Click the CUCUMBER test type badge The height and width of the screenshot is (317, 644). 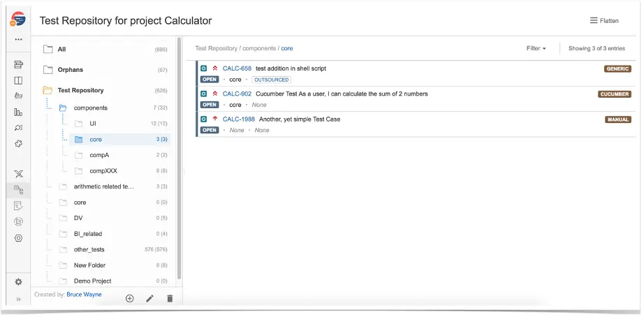tap(614, 94)
